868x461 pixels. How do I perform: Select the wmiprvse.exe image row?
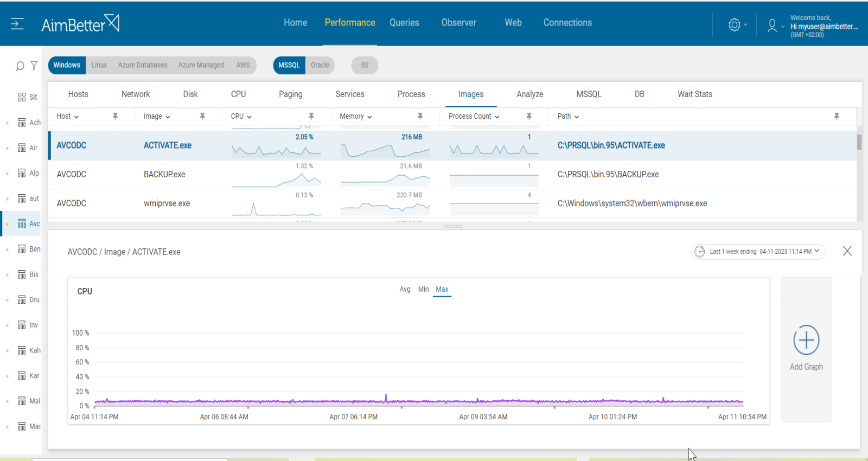[452, 203]
